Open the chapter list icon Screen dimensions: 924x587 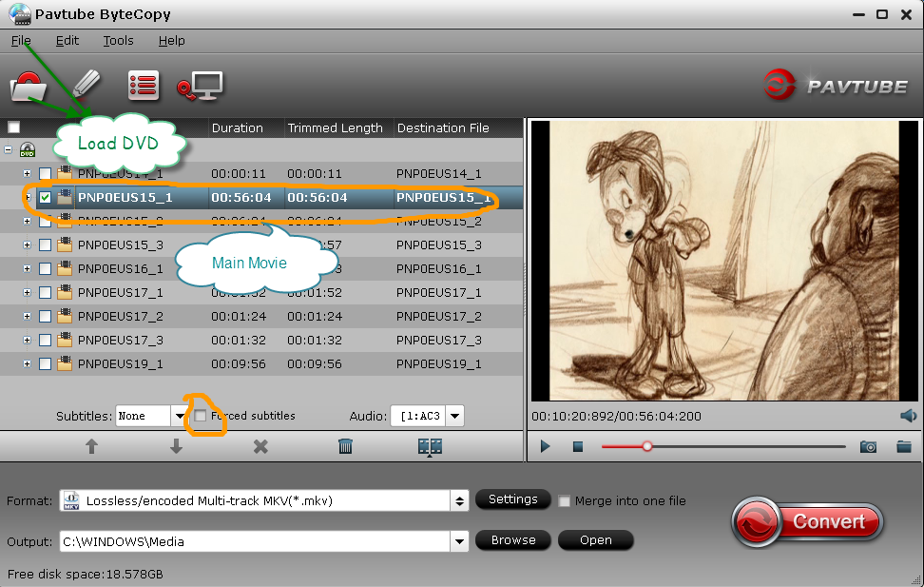click(x=143, y=85)
